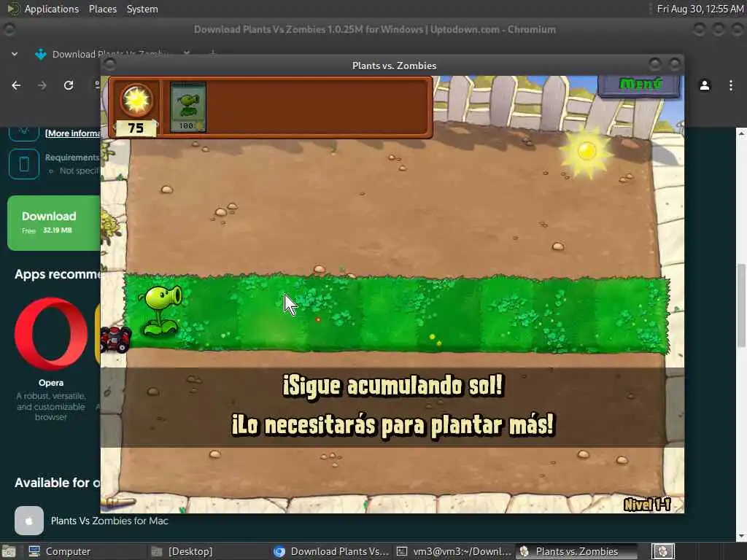Image resolution: width=747 pixels, height=560 pixels.
Task: Collect the falling sun in the yard
Action: coord(587,152)
